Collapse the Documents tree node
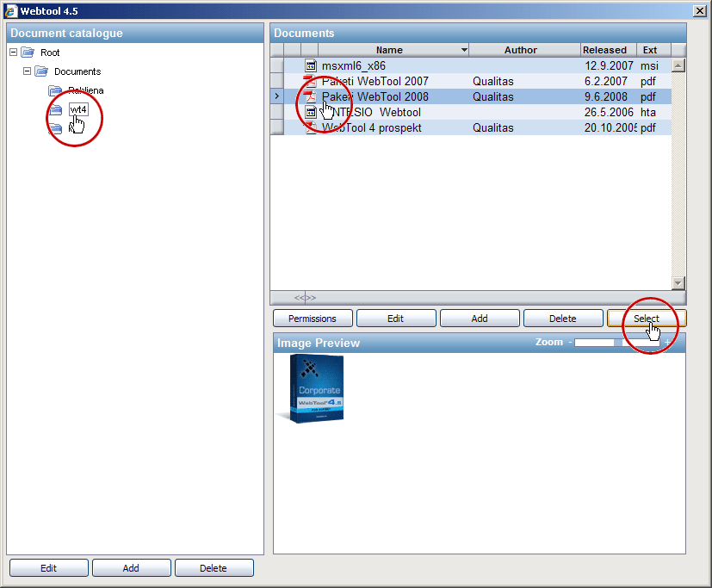Viewport: 712px width, 588px height. [x=27, y=71]
